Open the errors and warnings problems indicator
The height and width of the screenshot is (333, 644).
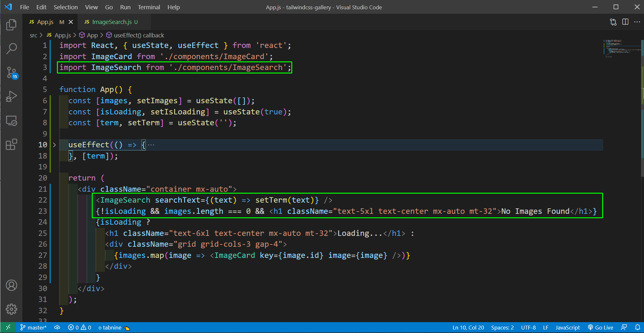coord(80,328)
